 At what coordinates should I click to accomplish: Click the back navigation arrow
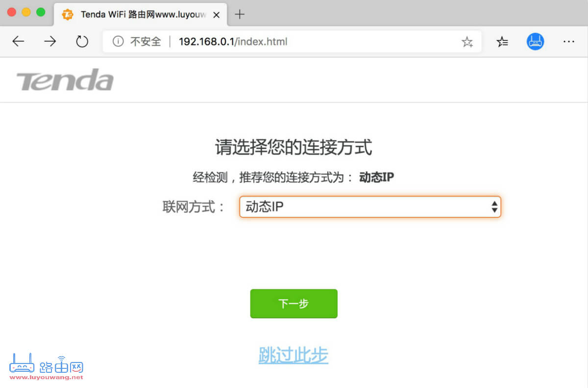(x=18, y=42)
